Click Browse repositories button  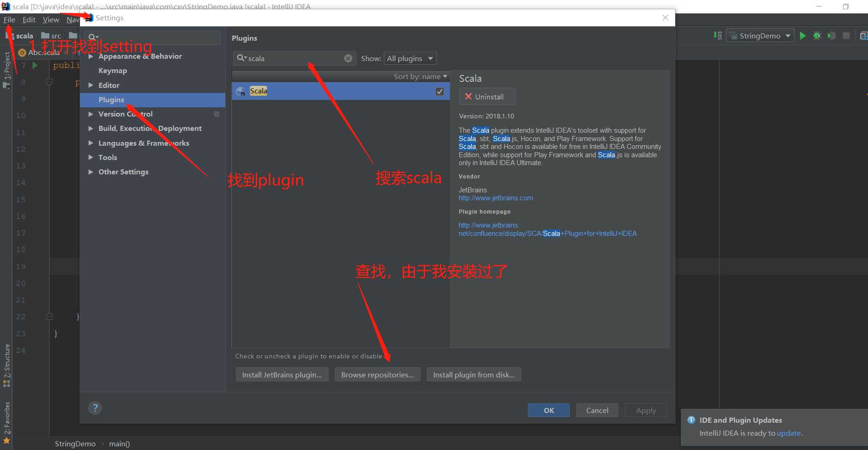[x=377, y=375]
